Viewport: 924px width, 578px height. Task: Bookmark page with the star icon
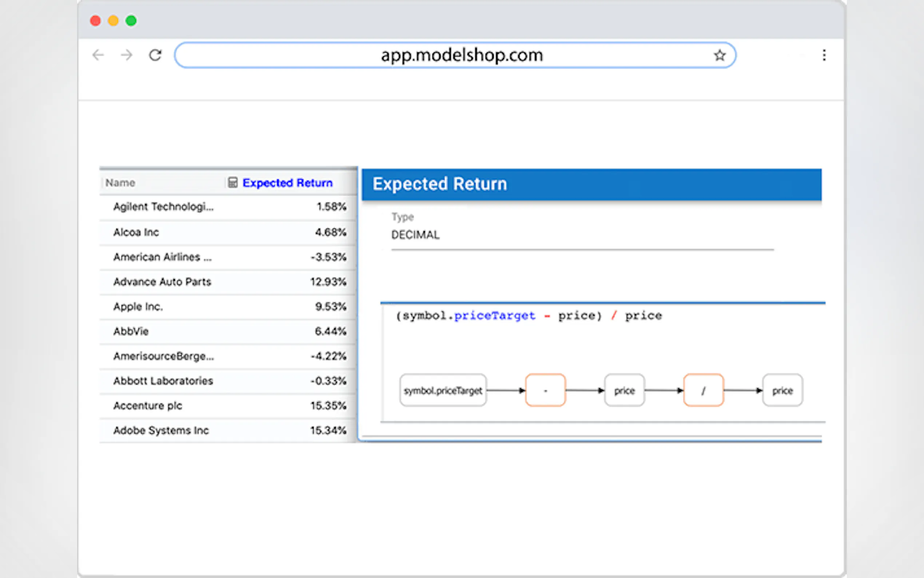tap(720, 55)
